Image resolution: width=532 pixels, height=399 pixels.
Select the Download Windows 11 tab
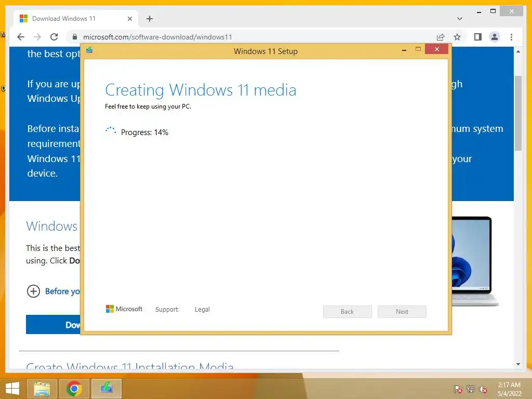click(76, 19)
